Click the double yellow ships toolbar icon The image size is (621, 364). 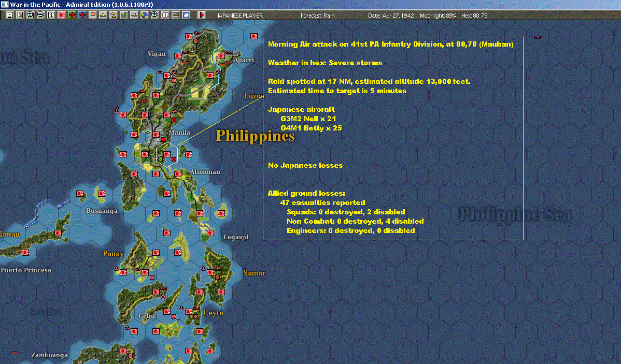tap(114, 15)
